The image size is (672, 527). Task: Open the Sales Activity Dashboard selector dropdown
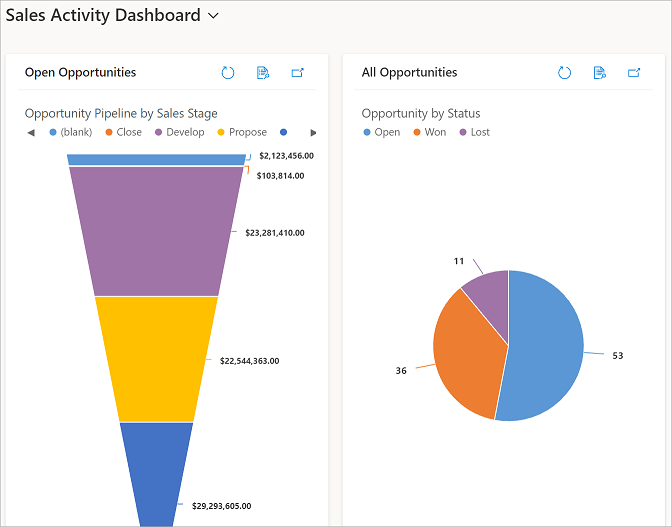213,16
